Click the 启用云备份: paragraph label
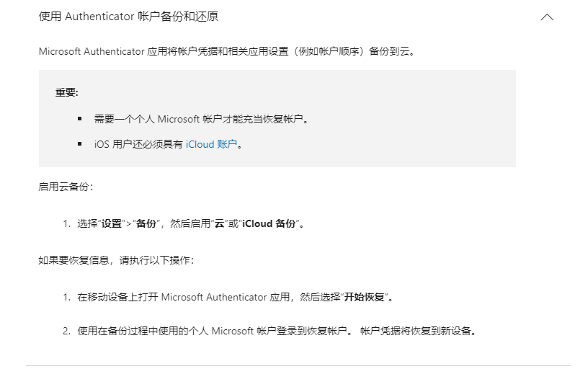 point(66,187)
